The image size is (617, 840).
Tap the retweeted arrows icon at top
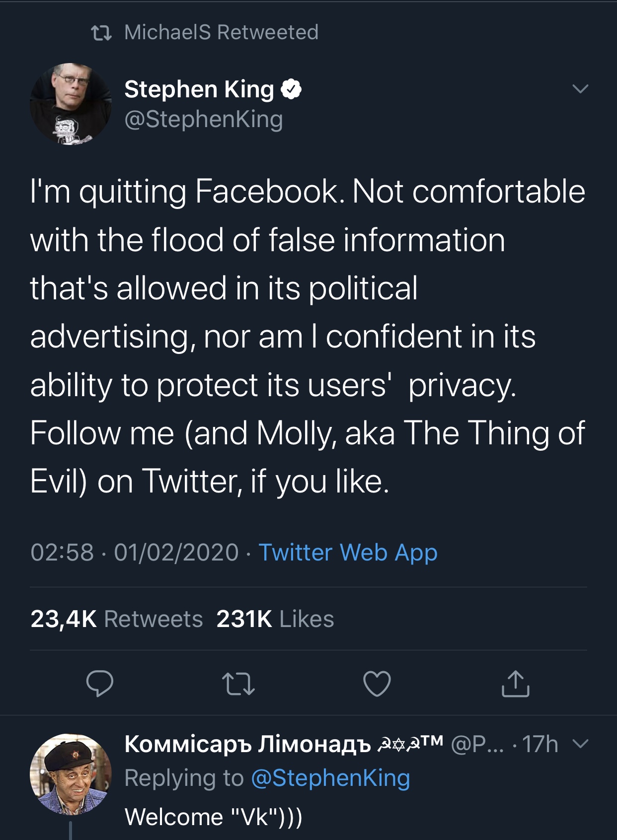[x=101, y=33]
